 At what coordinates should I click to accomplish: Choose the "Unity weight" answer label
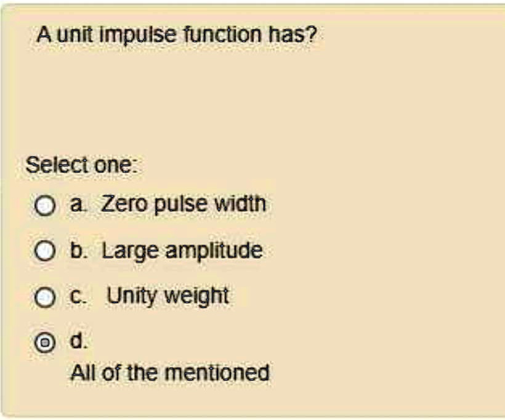168,296
